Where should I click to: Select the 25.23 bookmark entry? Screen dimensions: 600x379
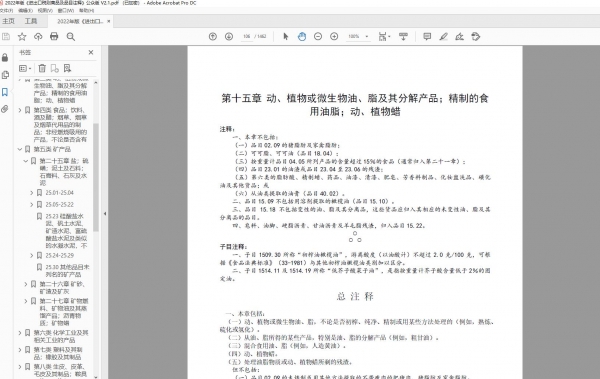[x=66, y=231]
